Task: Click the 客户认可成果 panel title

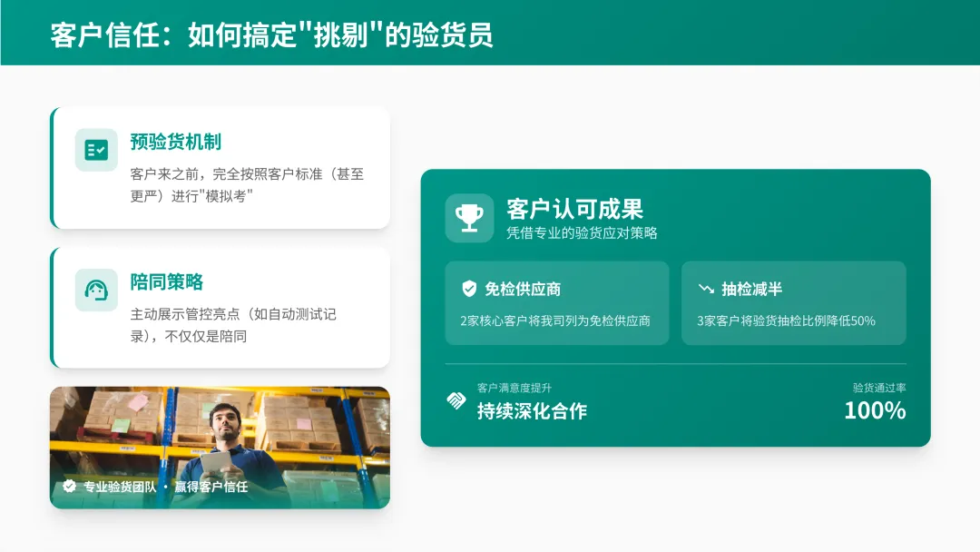Action: pyautogui.click(x=574, y=209)
